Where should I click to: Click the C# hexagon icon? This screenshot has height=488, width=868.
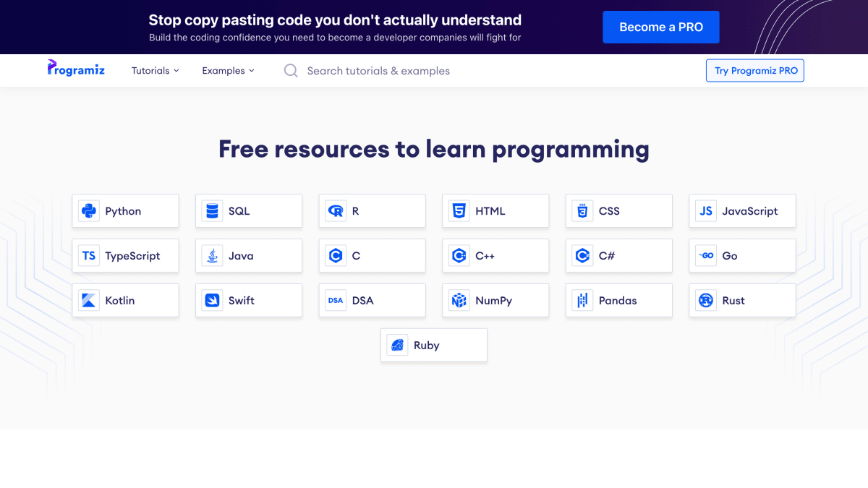[582, 256]
